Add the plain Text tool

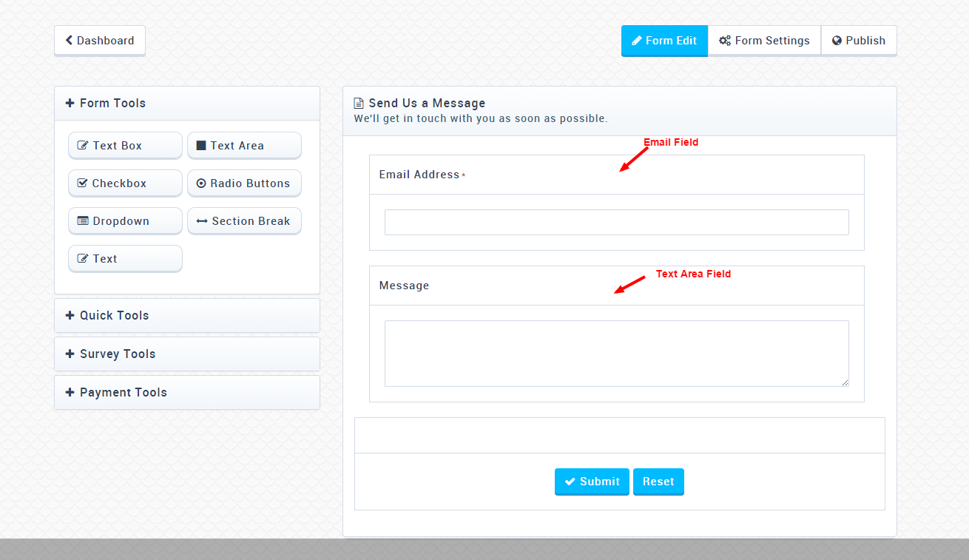(125, 259)
